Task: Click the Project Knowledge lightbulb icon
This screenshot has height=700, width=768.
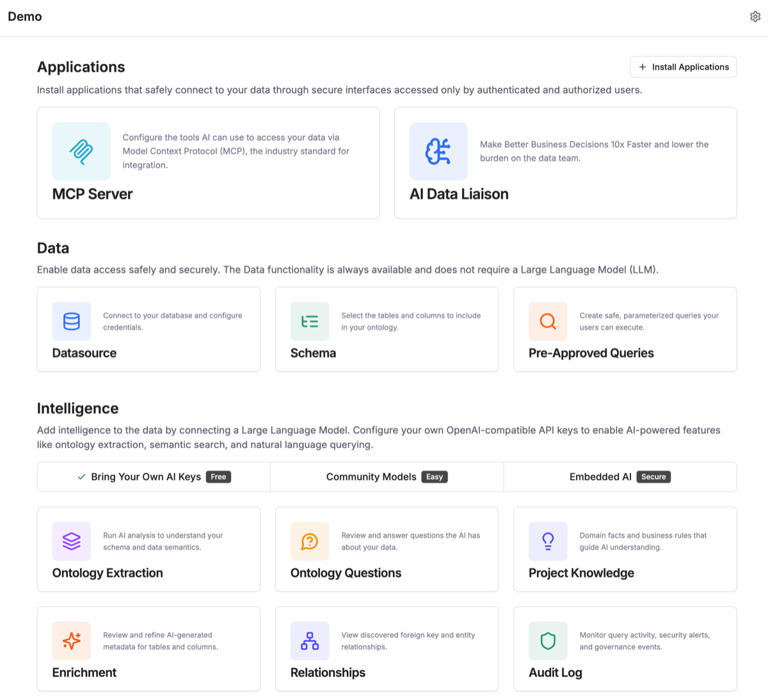Action: pos(548,541)
